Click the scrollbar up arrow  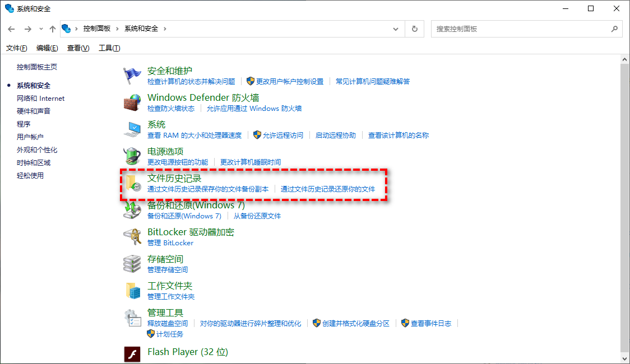click(624, 59)
